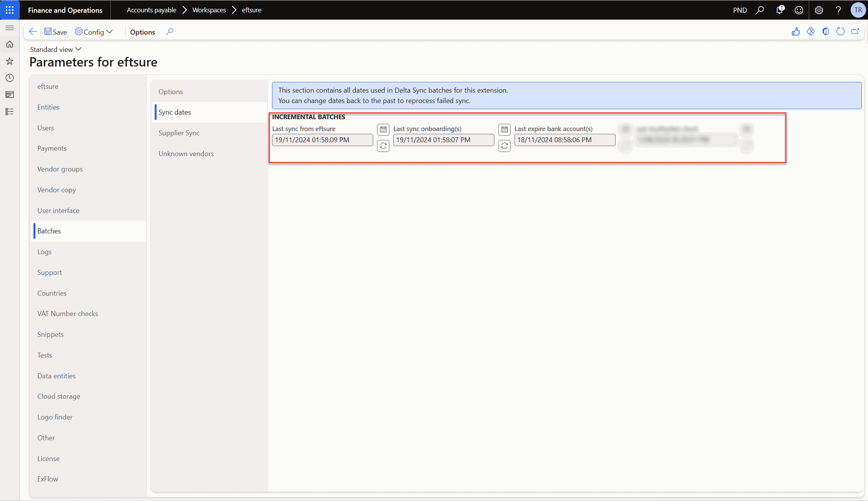Screen dimensions: 868x501
Task: Open the License tab
Action: 88,459
